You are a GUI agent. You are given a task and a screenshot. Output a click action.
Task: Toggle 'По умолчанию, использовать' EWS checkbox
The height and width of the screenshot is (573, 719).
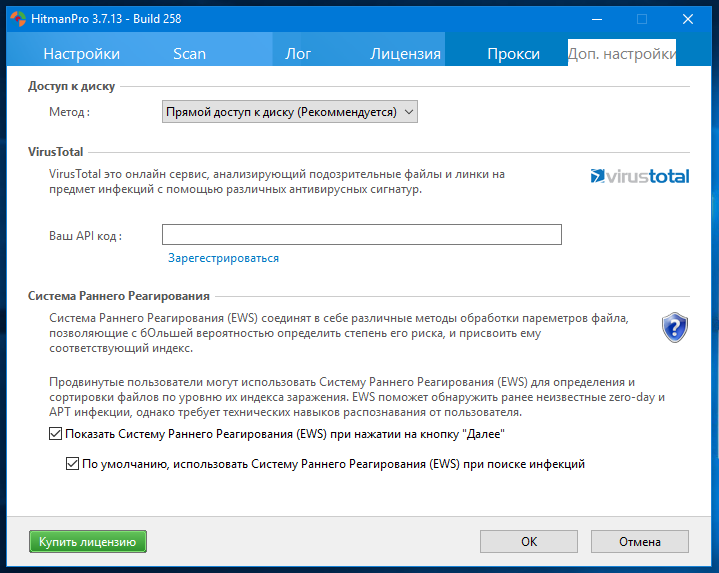[72, 464]
